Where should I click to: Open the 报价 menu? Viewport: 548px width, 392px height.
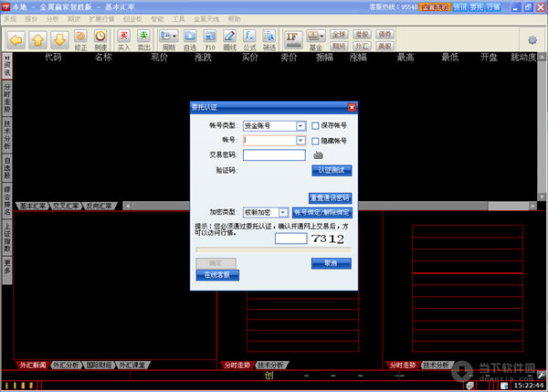point(31,19)
